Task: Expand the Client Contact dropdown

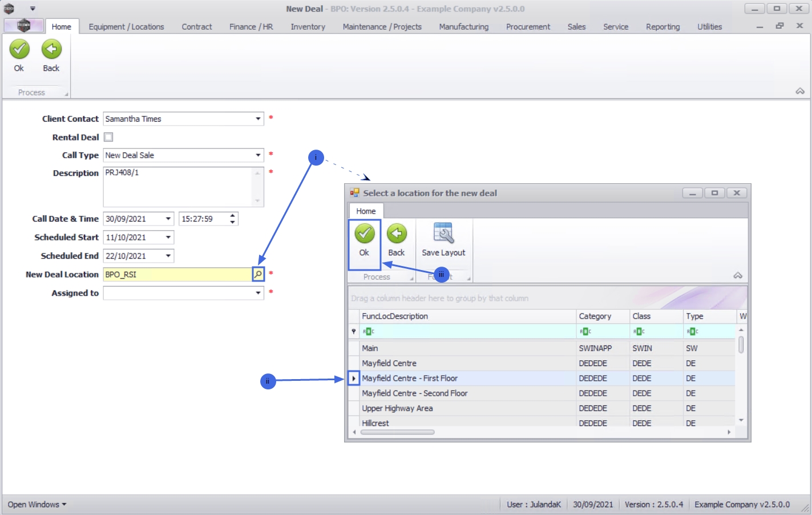Action: (x=258, y=119)
